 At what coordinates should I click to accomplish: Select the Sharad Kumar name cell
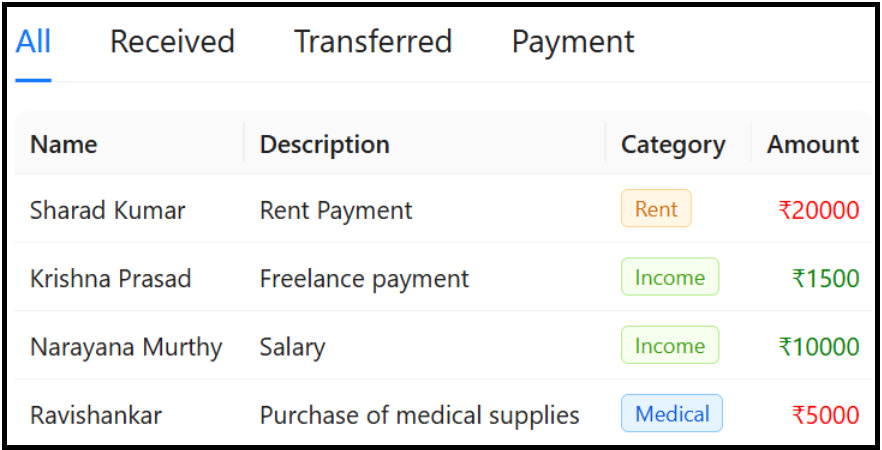108,210
